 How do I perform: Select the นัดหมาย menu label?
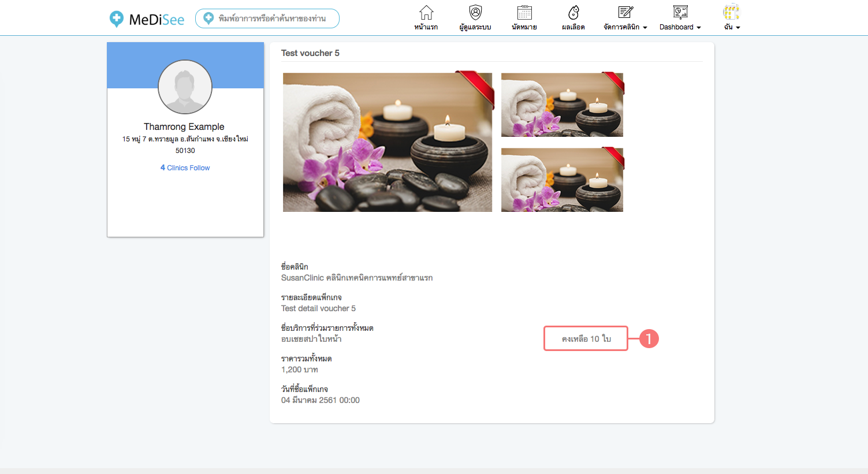point(524,27)
